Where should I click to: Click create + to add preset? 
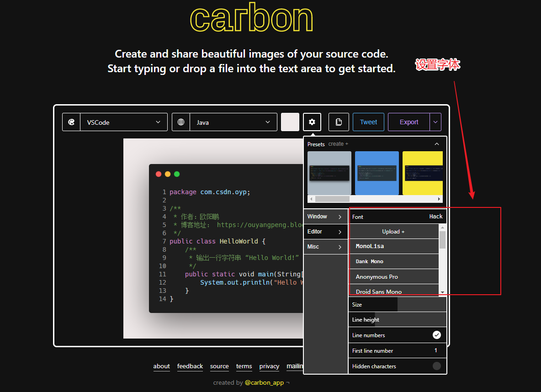point(338,144)
